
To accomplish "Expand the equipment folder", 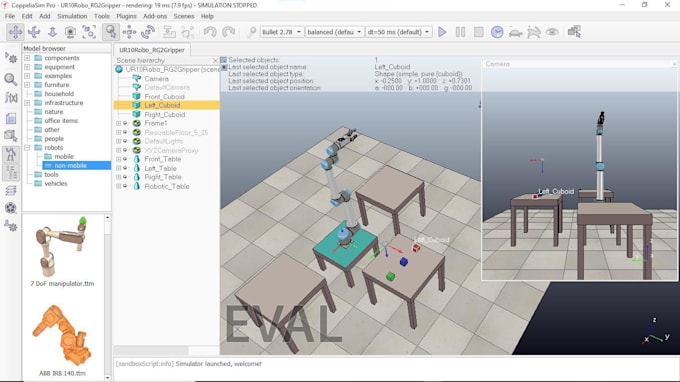I will point(27,67).
